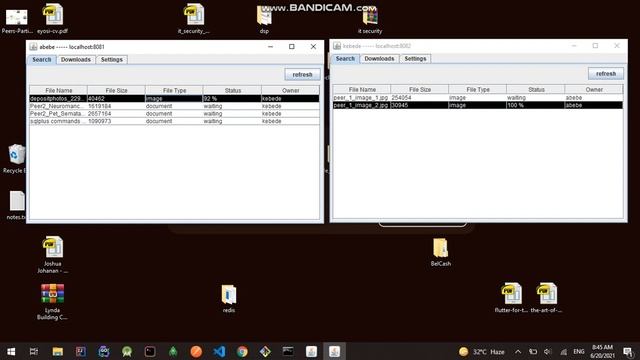This screenshot has height=360, width=640.
Task: Click file size 2657164 cell
Action: [x=116, y=113]
